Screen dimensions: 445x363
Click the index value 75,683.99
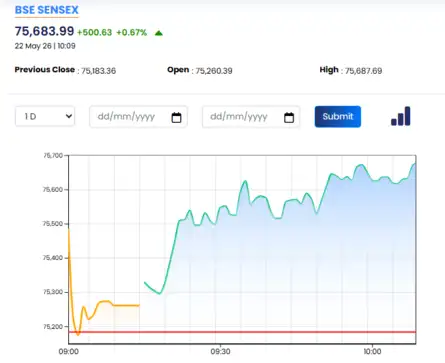coord(44,31)
